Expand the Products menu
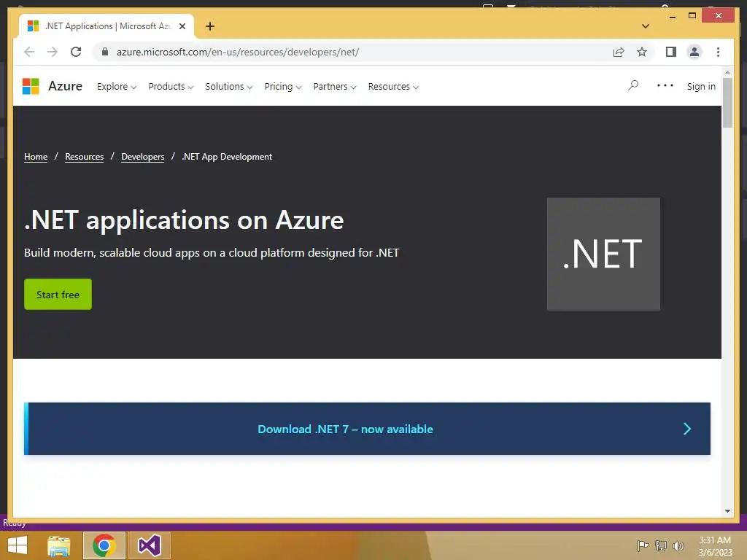The height and width of the screenshot is (560, 747). tap(171, 87)
